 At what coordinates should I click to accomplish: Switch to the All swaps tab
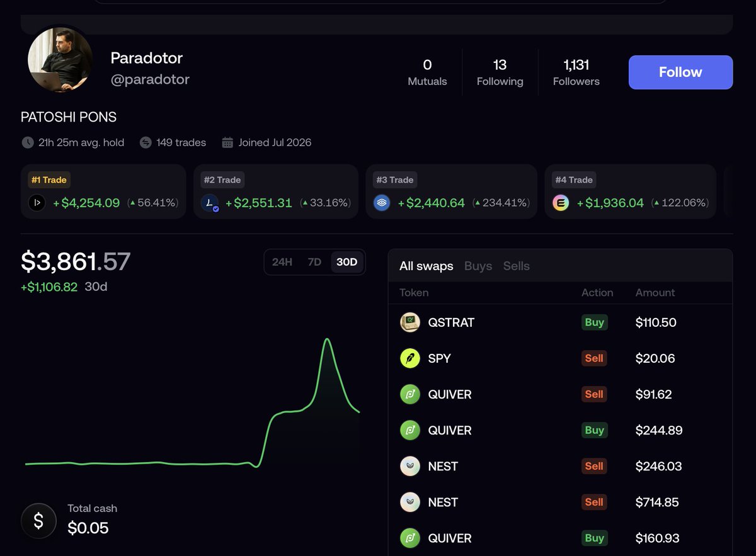[x=427, y=266]
